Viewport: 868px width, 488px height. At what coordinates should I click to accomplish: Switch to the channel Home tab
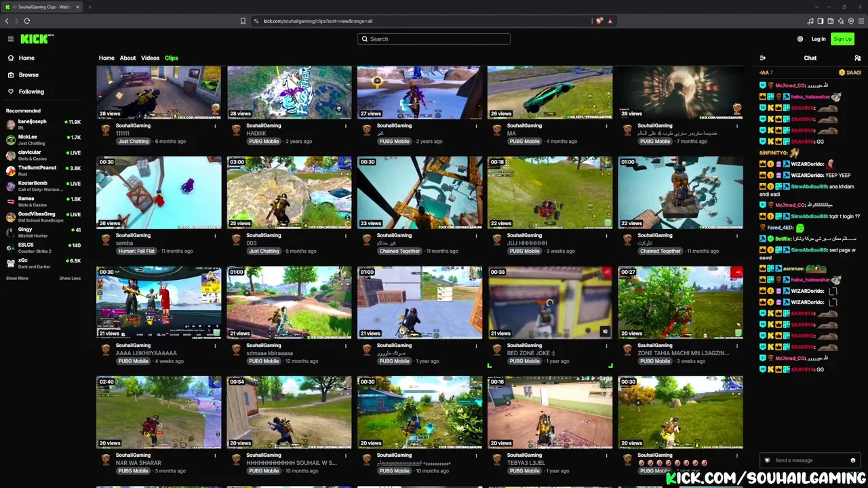(106, 58)
